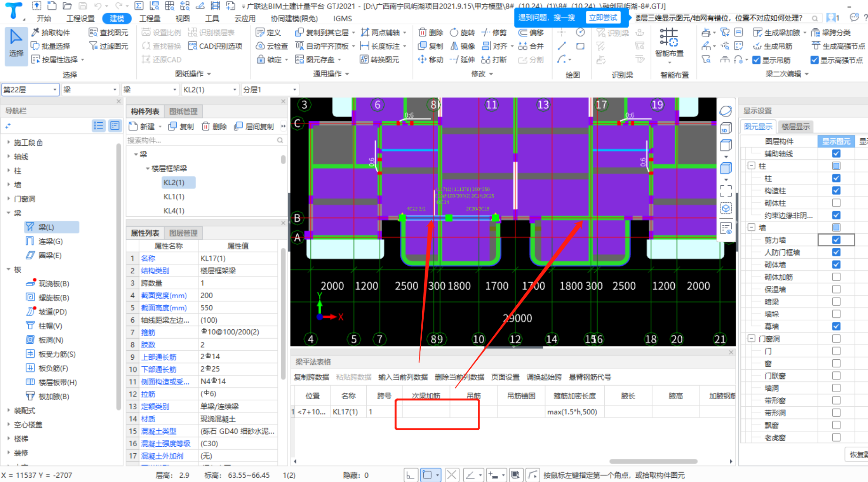This screenshot has width=868, height=482.
Task: Click 生成吊筋
Action: [x=773, y=46]
